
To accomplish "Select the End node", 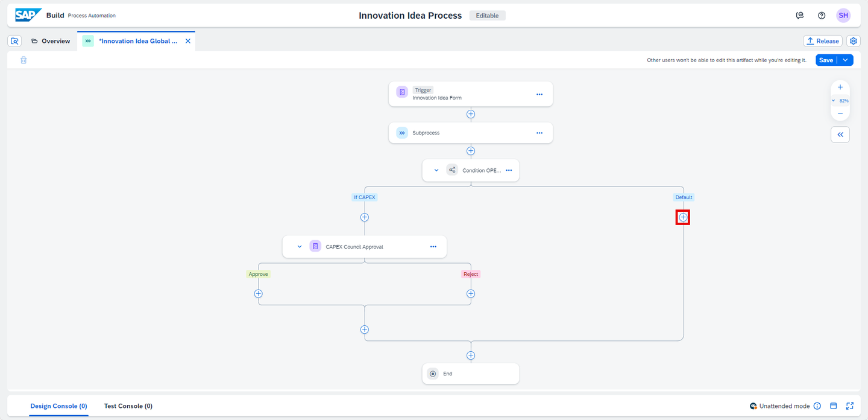I will (471, 374).
